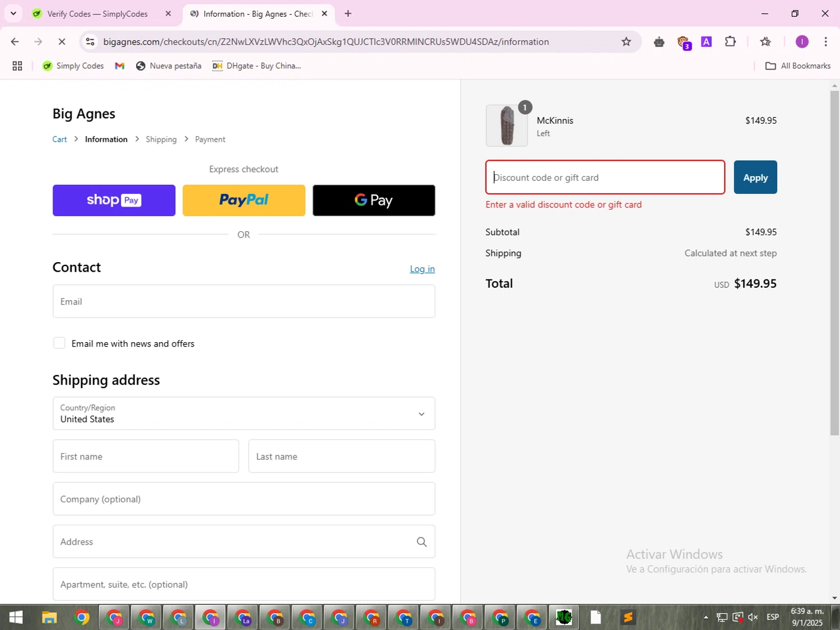Click the address search magnifier icon
840x630 pixels.
click(x=422, y=542)
